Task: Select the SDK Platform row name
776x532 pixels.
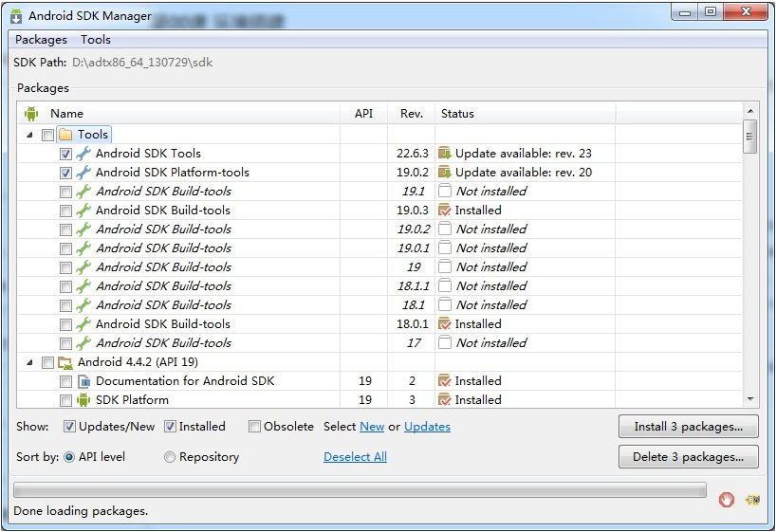Action: 132,400
